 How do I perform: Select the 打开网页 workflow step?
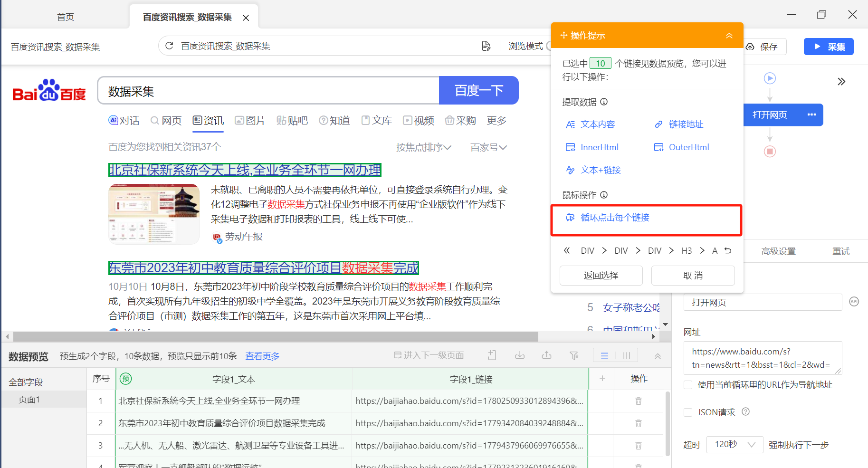tap(770, 115)
